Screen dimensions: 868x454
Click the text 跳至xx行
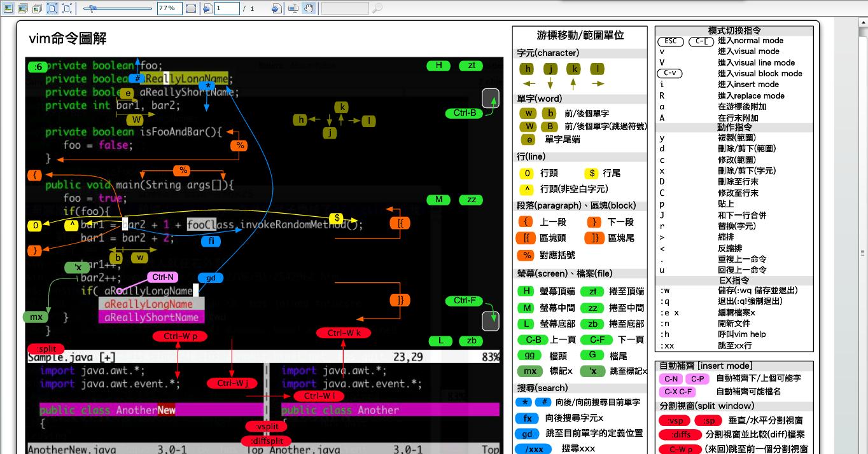pyautogui.click(x=735, y=345)
